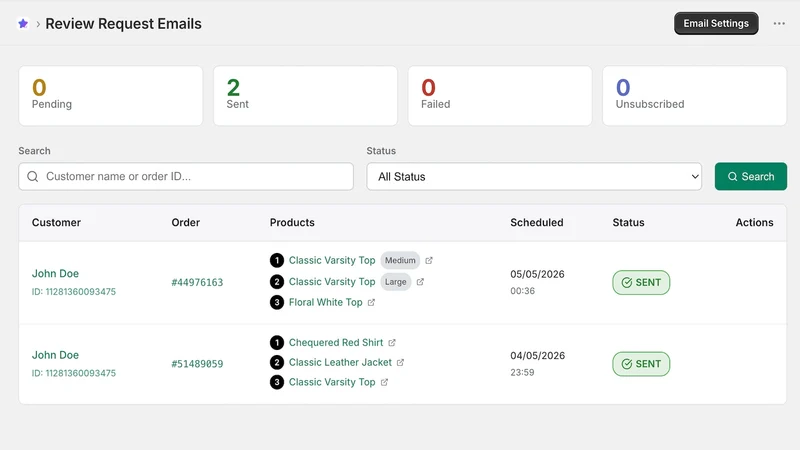800x450 pixels.
Task: Open external link icon for Floral White Top
Action: click(x=371, y=303)
